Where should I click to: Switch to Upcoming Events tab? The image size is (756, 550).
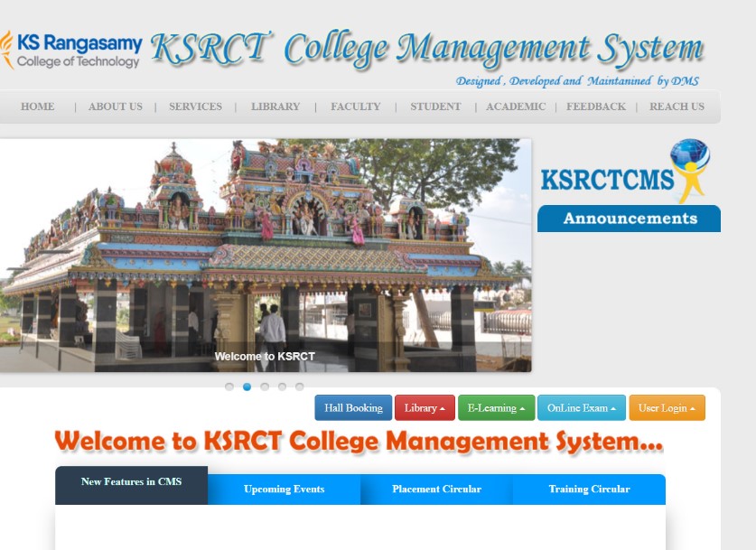(x=284, y=489)
